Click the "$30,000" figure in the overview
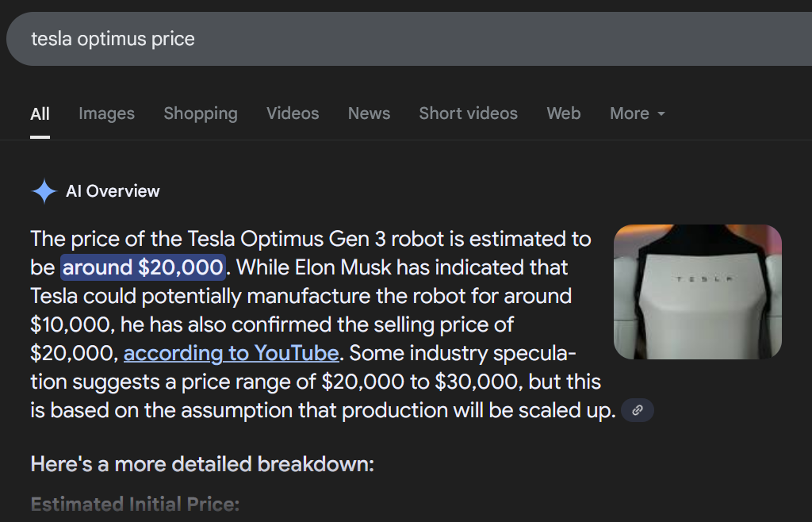Image resolution: width=812 pixels, height=522 pixels. (x=478, y=381)
